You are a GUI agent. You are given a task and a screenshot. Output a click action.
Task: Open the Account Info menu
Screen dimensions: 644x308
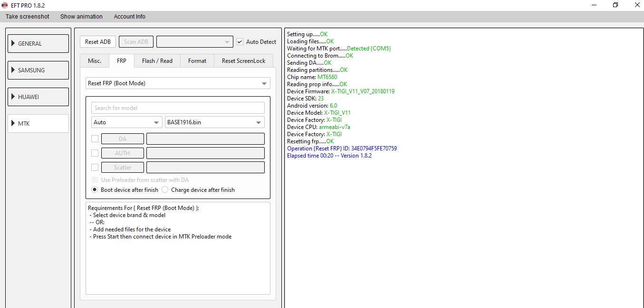point(130,17)
